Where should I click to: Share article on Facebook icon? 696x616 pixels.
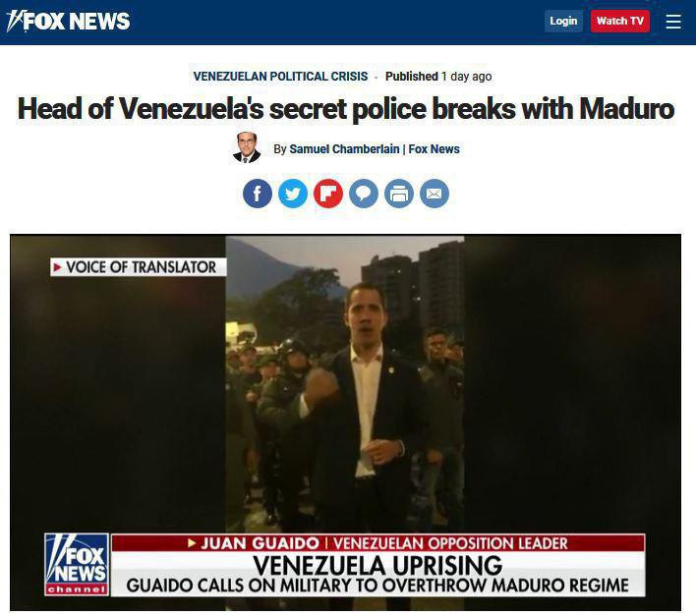point(258,194)
